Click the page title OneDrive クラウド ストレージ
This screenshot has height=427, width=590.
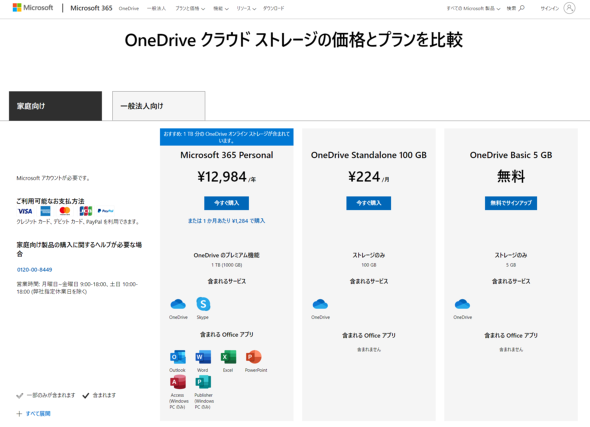tap(293, 40)
